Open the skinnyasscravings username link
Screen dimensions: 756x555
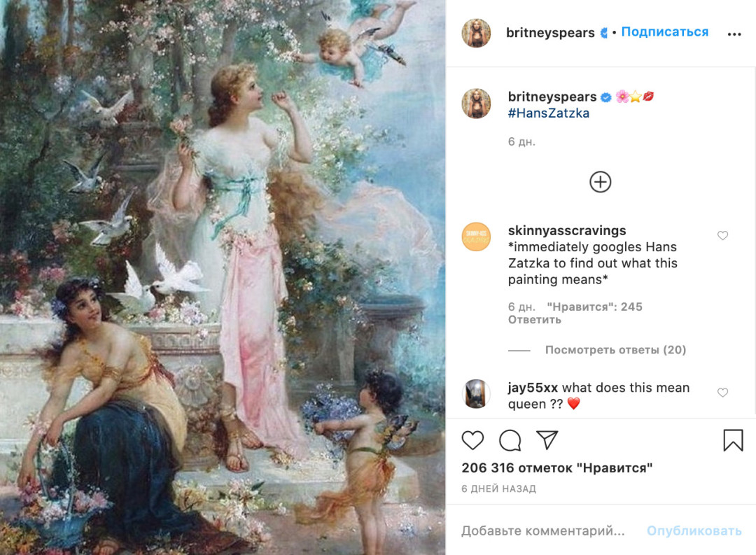tap(567, 230)
